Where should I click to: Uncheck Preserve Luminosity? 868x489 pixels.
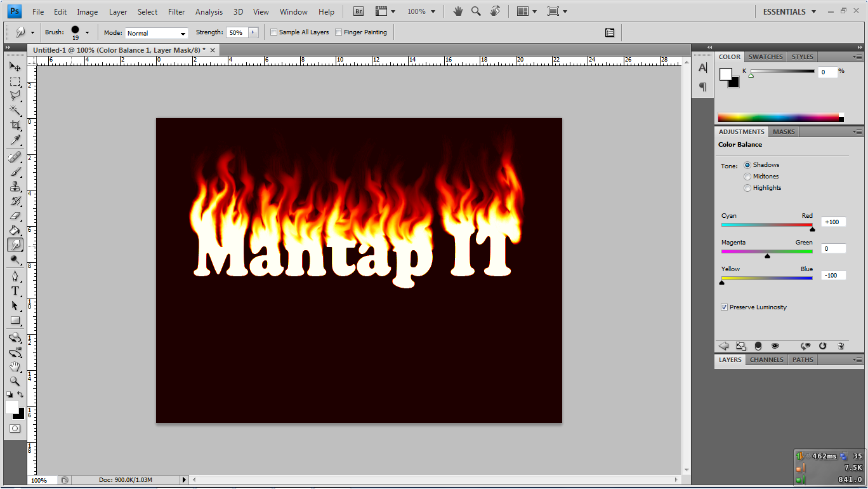pos(724,307)
